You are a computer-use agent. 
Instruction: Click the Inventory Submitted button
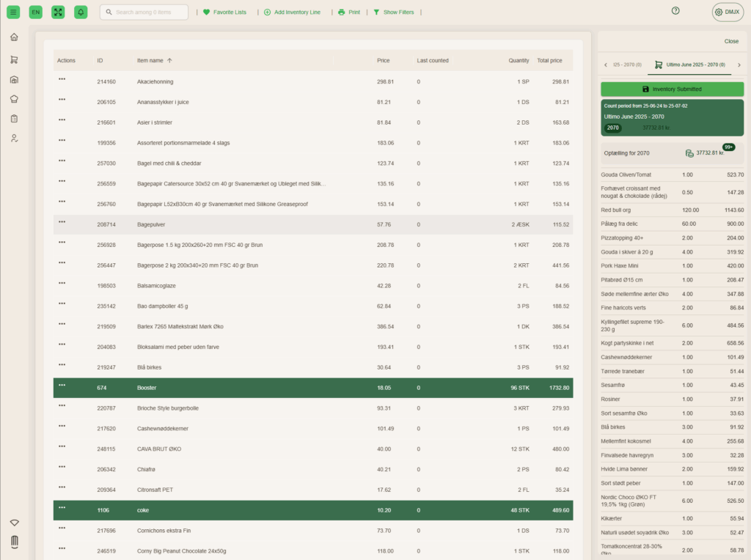pyautogui.click(x=672, y=89)
